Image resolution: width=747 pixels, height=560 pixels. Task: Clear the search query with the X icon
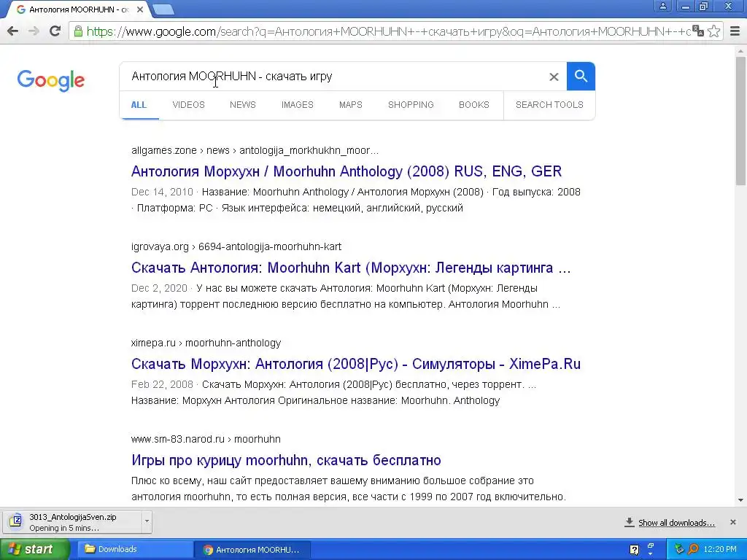tap(554, 77)
